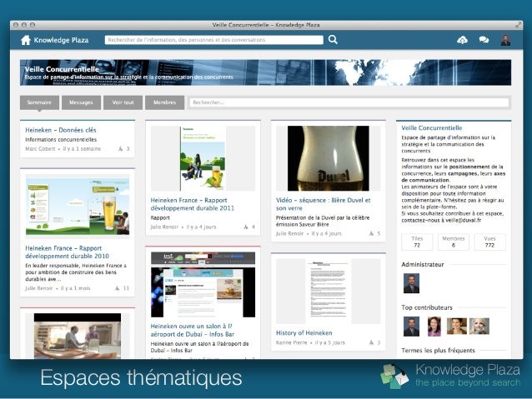Open History of Heineken link

304,333
